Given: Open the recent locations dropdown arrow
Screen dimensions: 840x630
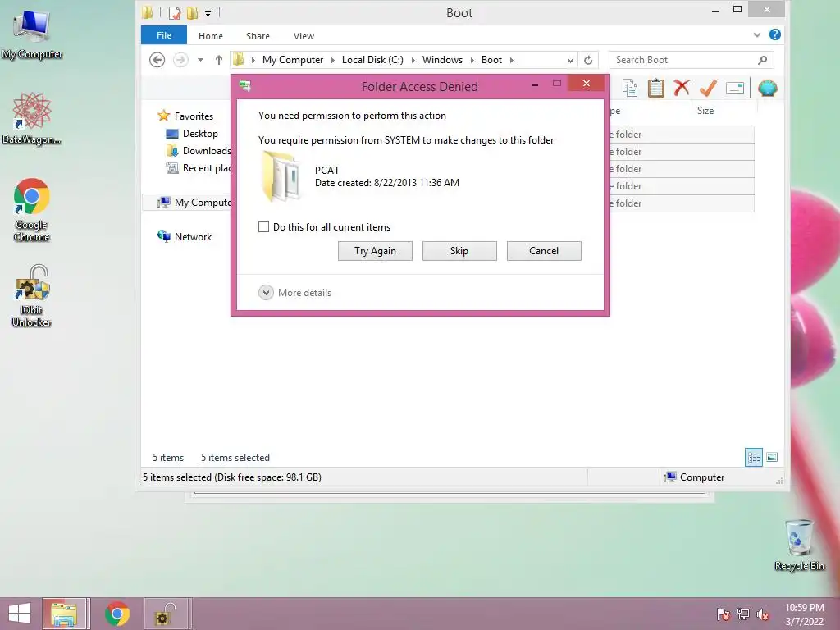Looking at the screenshot, I should 200,60.
